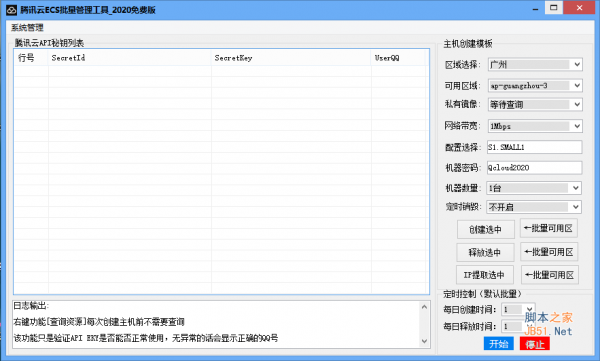600x361 pixels.
Task: Click the 释放选中 button
Action: 485,253
